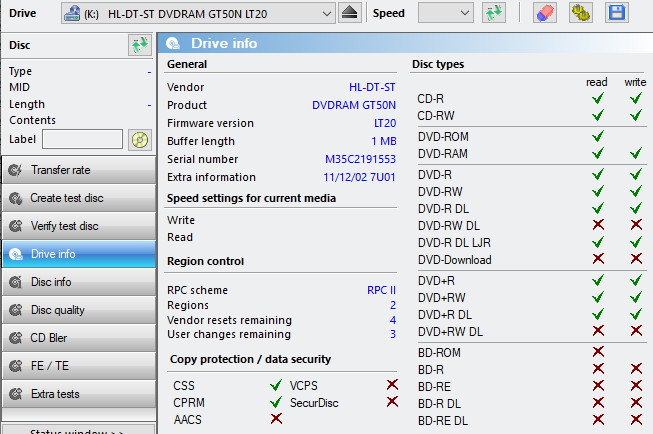Open FE / TE test

(x=79, y=366)
